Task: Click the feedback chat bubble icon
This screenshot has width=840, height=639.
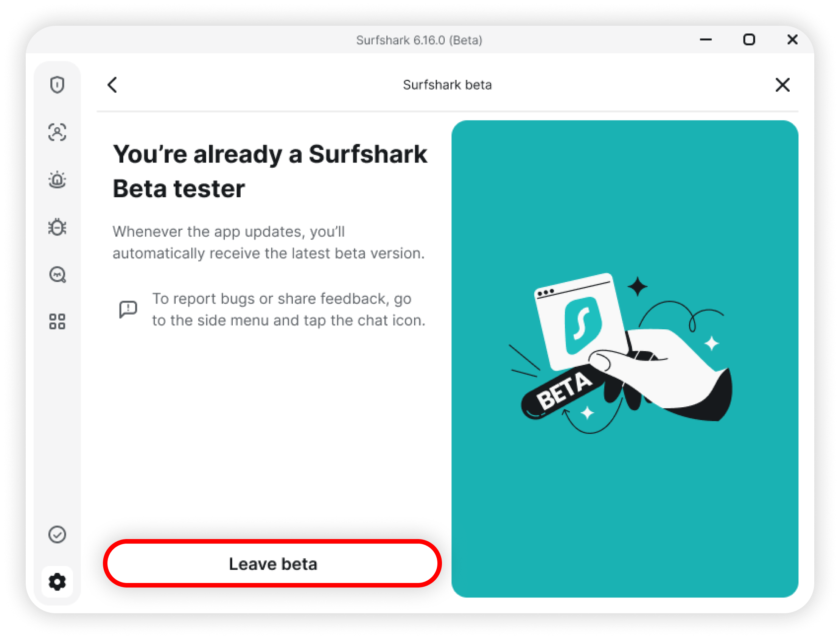Action: (128, 309)
